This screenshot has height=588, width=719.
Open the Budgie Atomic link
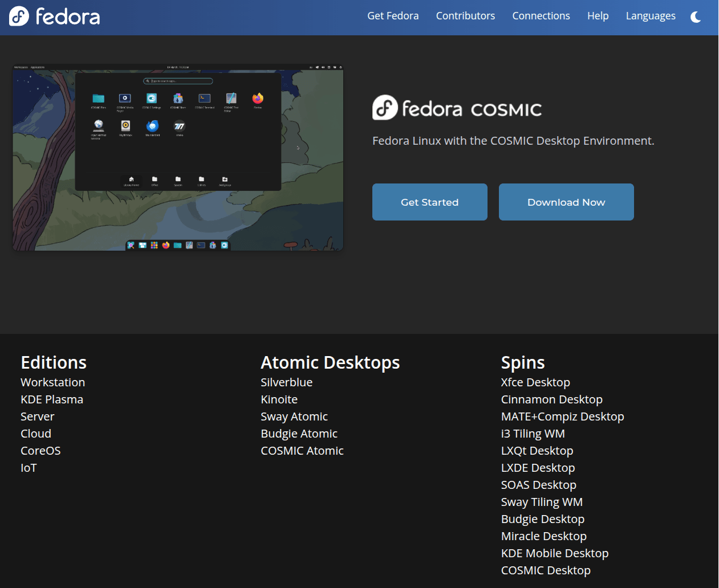coord(299,434)
